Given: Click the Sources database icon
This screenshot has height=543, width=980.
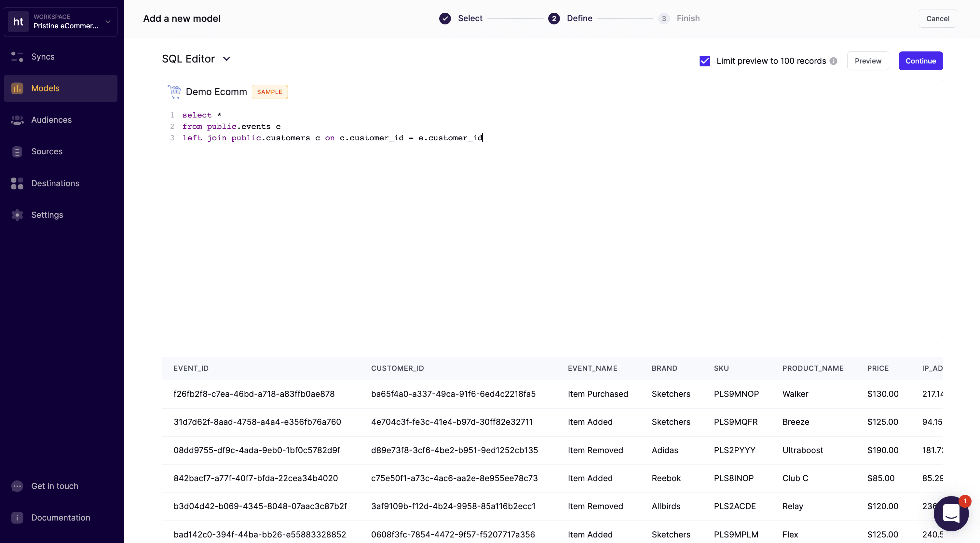Looking at the screenshot, I should (x=17, y=151).
